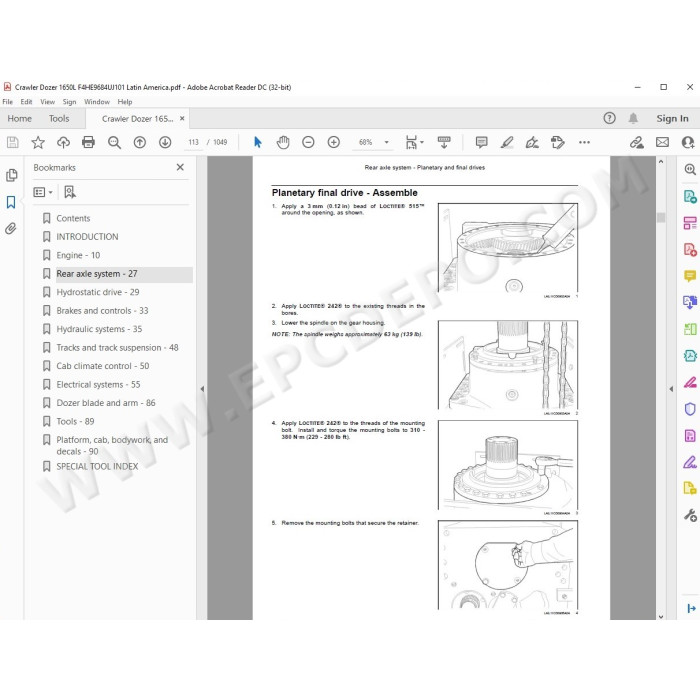The image size is (700, 700).
Task: Send file by email envelope icon
Action: click(662, 142)
